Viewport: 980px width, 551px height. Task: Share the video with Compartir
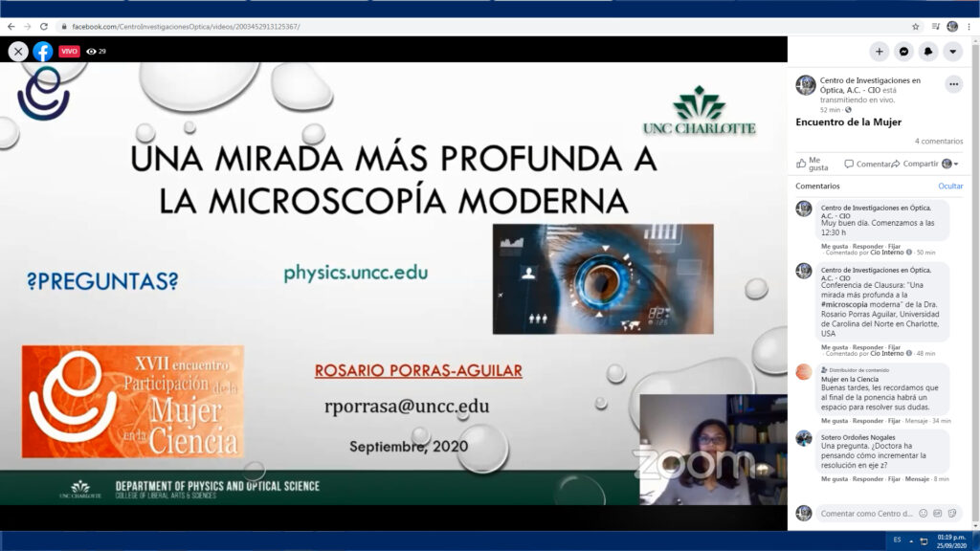919,164
